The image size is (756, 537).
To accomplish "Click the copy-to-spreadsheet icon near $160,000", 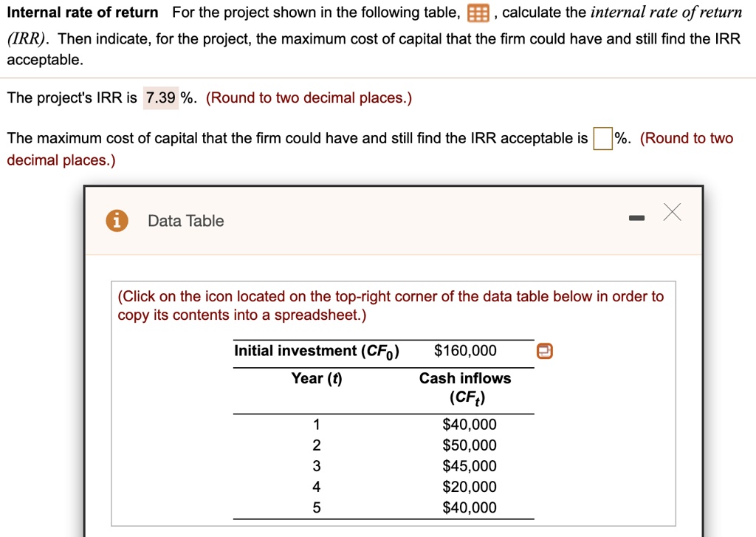I will click(x=545, y=351).
